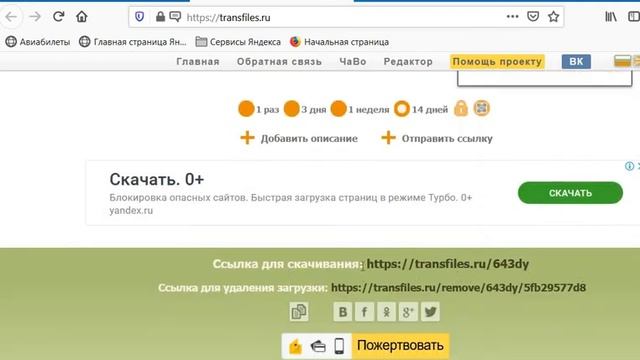
Task: Share link on Twitter
Action: 430,312
